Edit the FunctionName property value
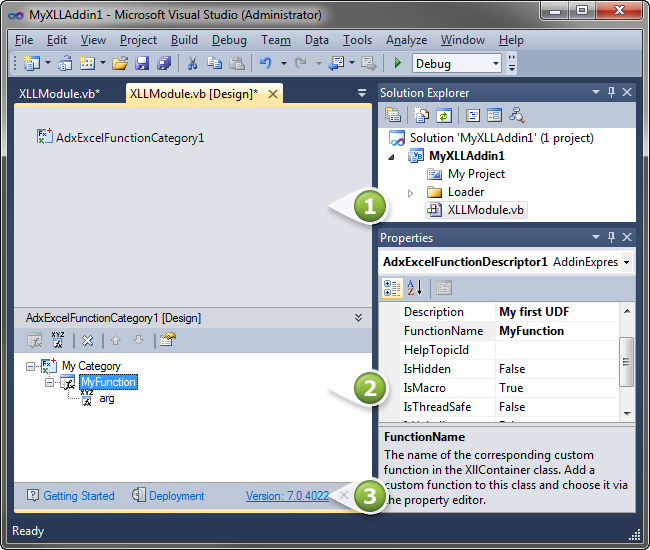 (x=557, y=331)
